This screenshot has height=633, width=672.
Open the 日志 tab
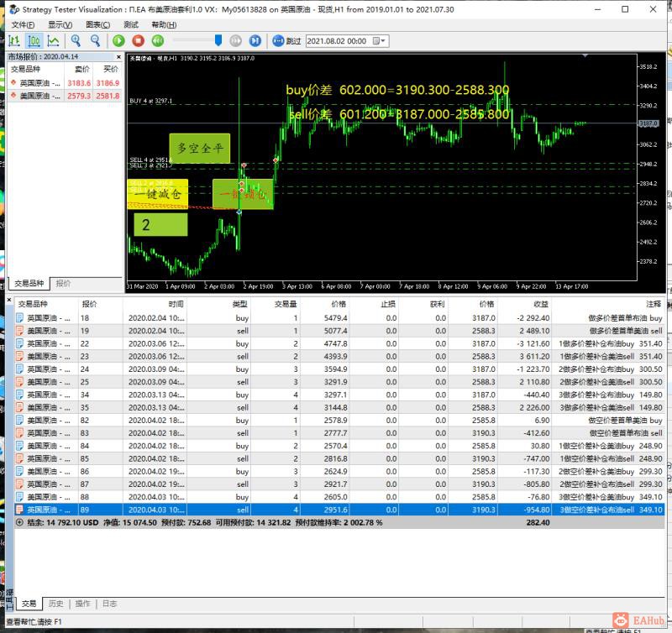pyautogui.click(x=109, y=604)
